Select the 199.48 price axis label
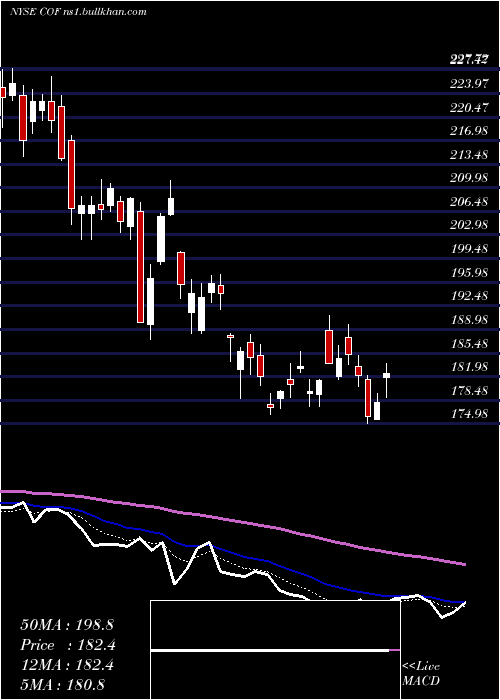The width and height of the screenshot is (500, 700). point(469,249)
